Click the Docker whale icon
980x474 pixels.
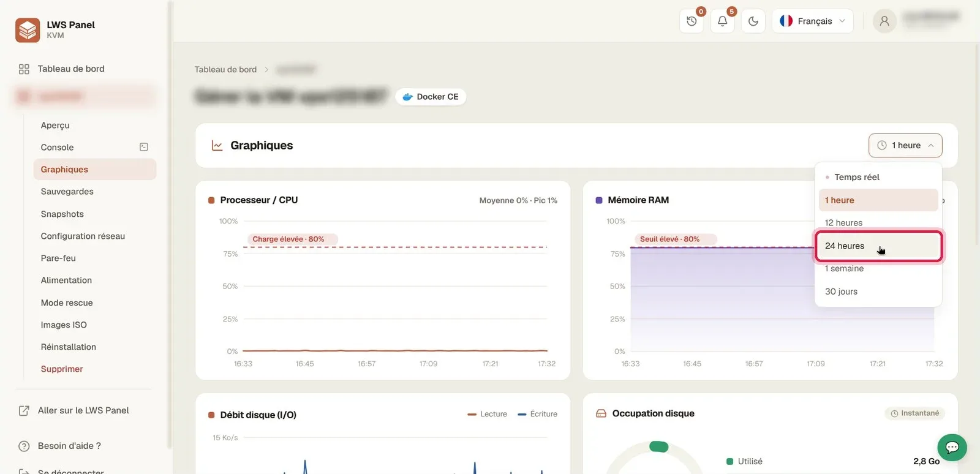pyautogui.click(x=407, y=97)
